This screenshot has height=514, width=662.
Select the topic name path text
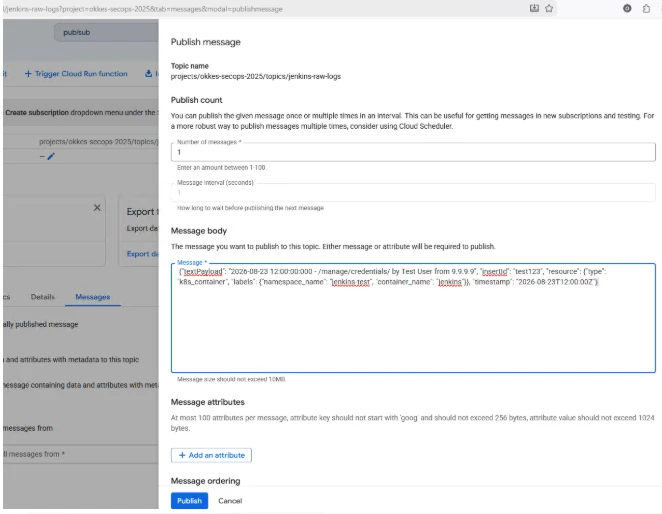[255, 76]
